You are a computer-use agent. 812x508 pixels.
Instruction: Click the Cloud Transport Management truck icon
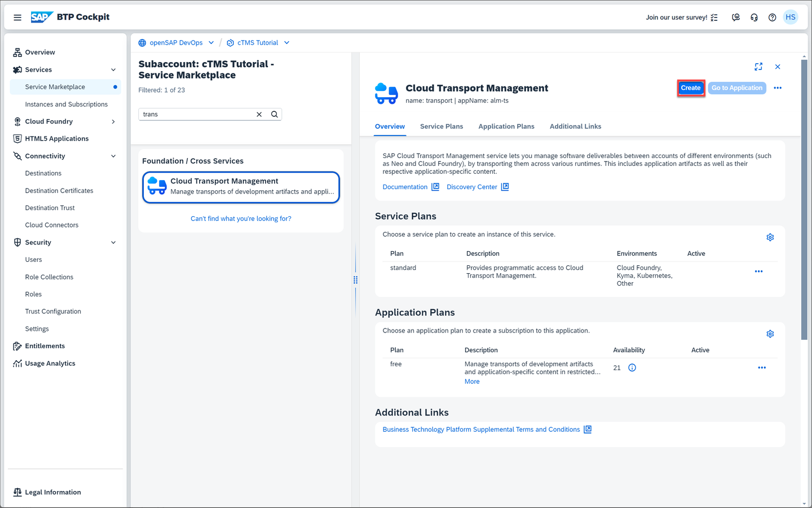pos(386,93)
